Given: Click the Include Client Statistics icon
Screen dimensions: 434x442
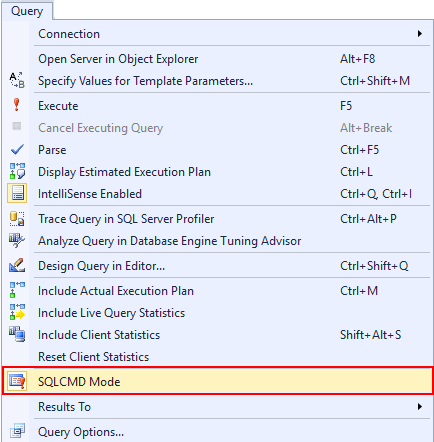Looking at the screenshot, I should (17, 334).
